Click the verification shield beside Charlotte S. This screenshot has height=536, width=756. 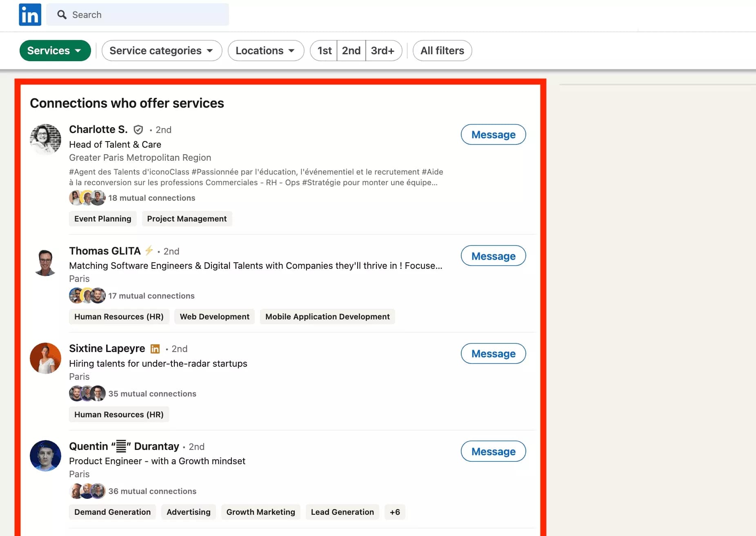138,129
